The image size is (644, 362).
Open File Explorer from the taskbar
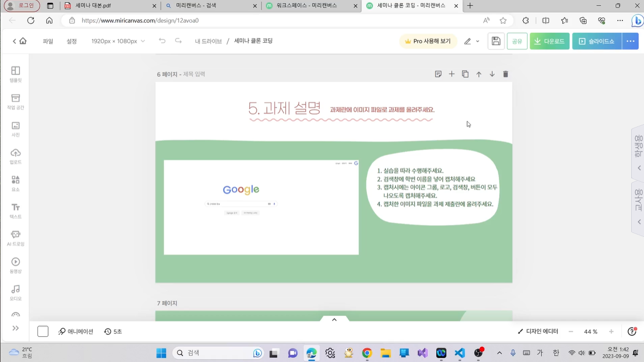click(x=385, y=353)
